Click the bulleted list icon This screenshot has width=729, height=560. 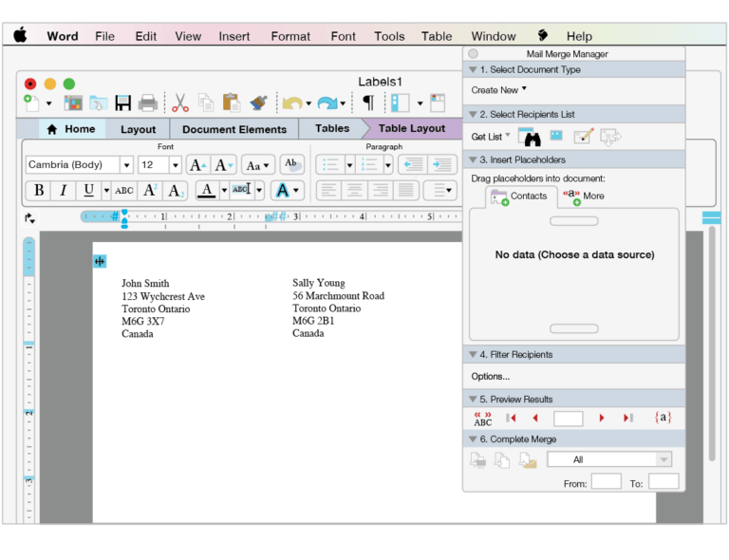[330, 164]
